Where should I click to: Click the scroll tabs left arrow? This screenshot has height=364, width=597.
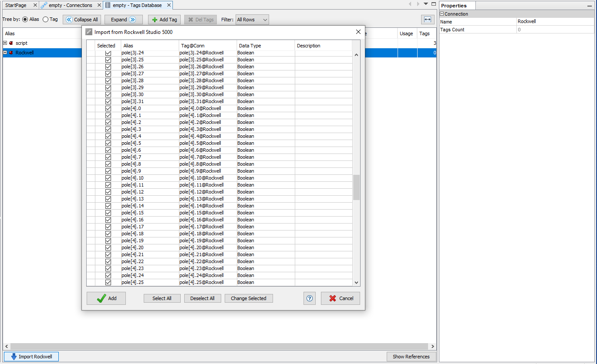coord(410,4)
